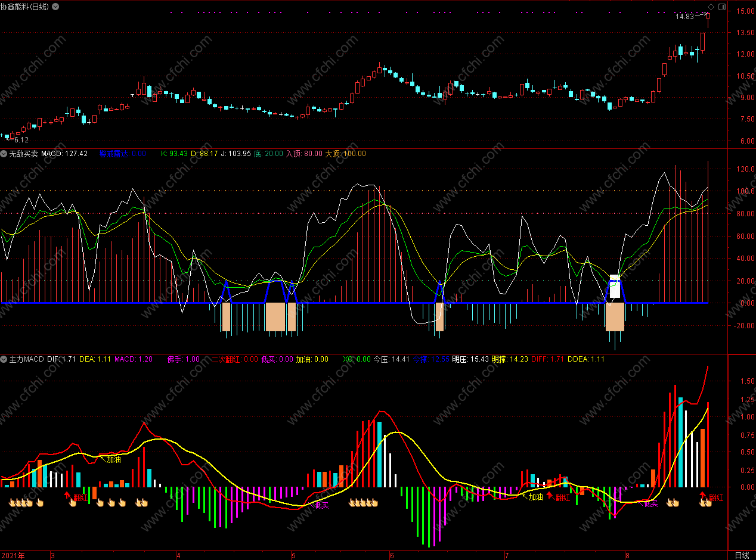Click the diamond icon at chart top-right
This screenshot has width=756, height=560.
coord(710,7)
